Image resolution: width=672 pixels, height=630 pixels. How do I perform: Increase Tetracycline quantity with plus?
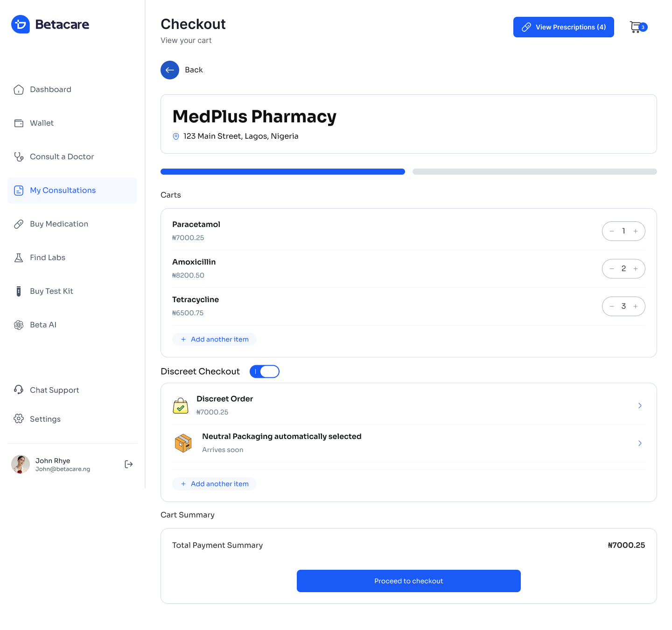(x=636, y=306)
